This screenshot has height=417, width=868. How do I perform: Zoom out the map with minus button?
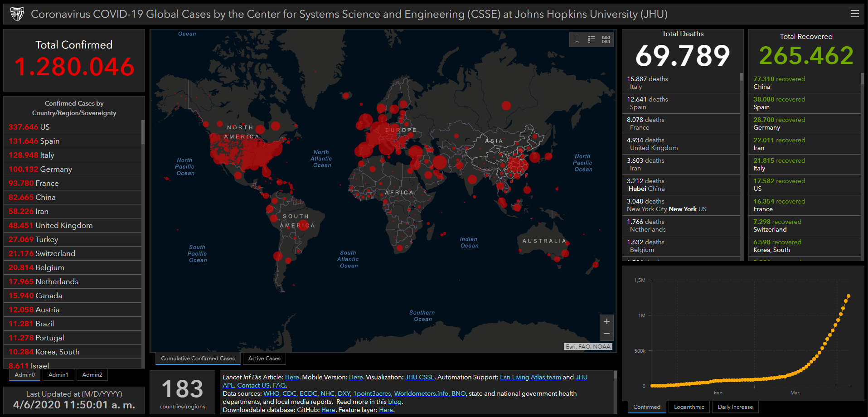(606, 334)
